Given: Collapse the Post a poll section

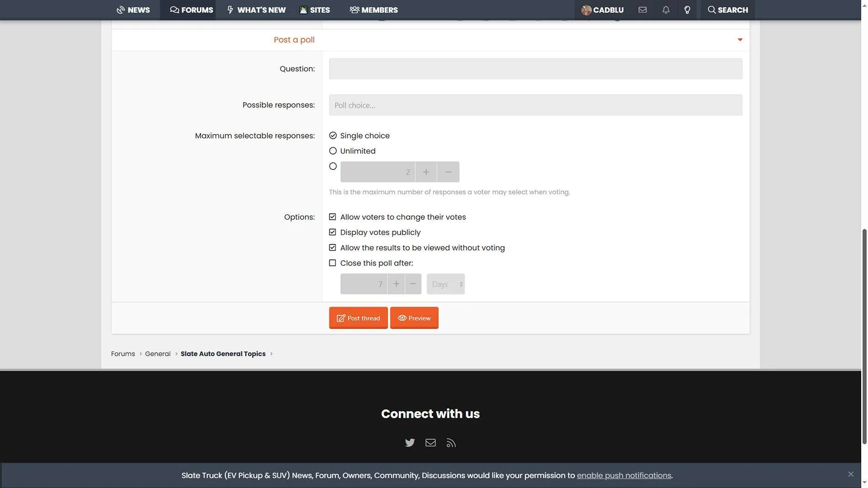Looking at the screenshot, I should (x=740, y=40).
